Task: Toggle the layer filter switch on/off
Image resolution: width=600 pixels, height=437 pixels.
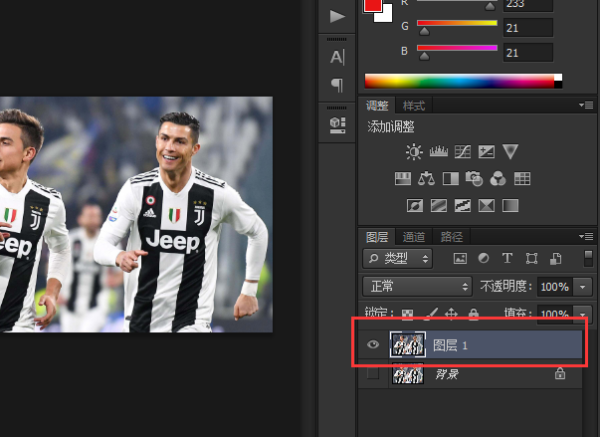Action: (x=588, y=258)
